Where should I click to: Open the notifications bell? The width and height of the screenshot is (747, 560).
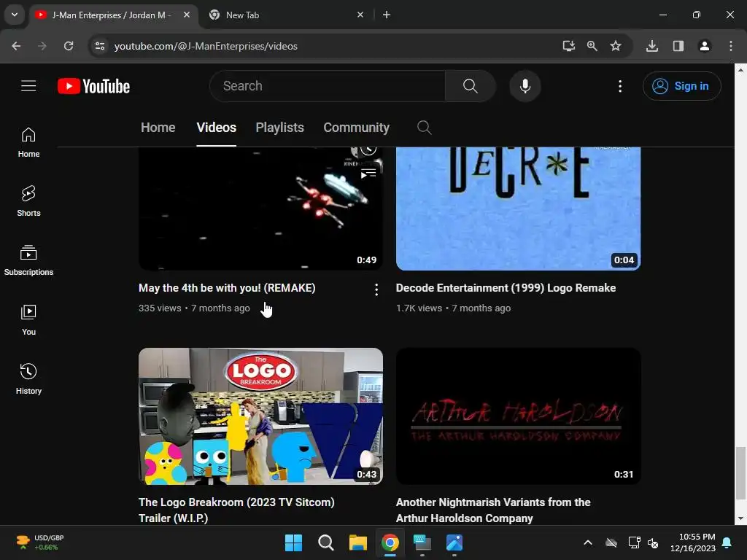point(727,542)
